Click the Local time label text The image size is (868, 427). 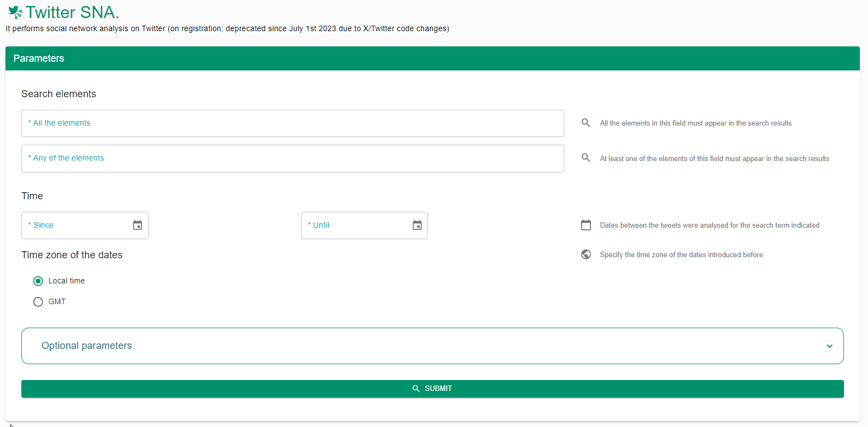tap(67, 281)
